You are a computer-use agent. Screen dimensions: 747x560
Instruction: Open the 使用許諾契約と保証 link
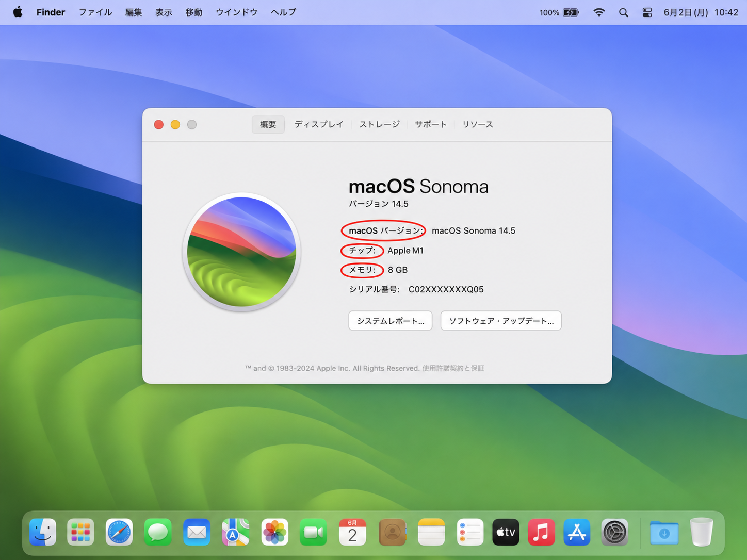tap(453, 368)
